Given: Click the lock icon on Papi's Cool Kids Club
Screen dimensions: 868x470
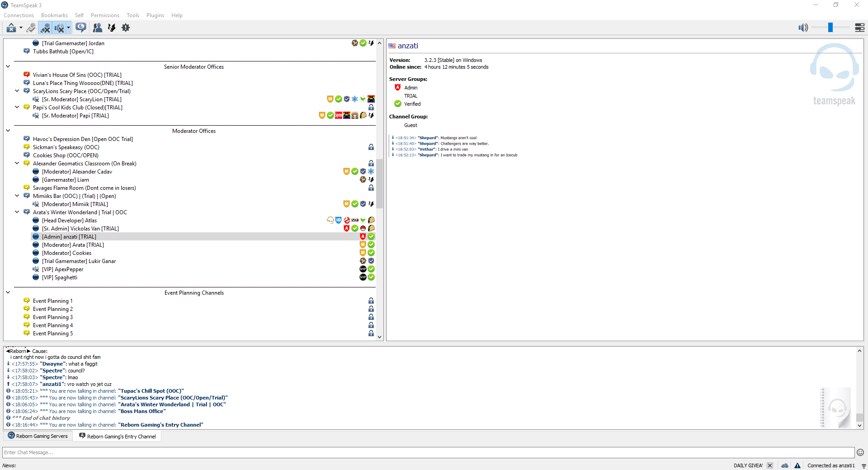Looking at the screenshot, I should click(x=371, y=108).
